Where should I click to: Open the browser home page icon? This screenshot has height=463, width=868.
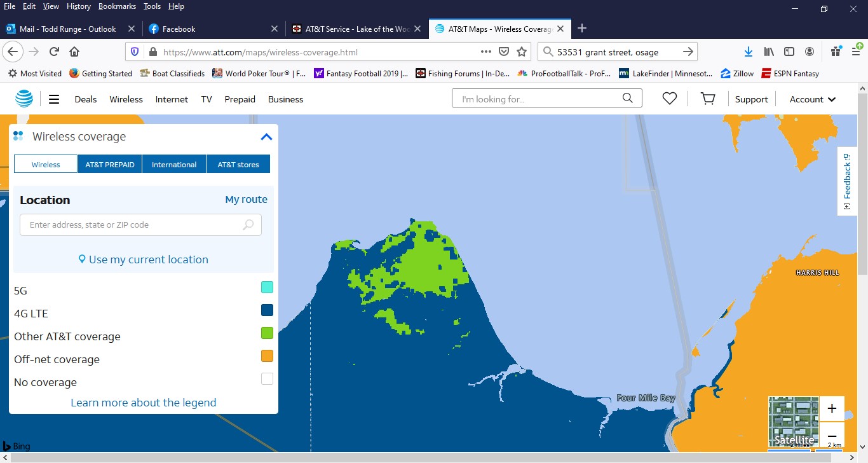coord(74,52)
